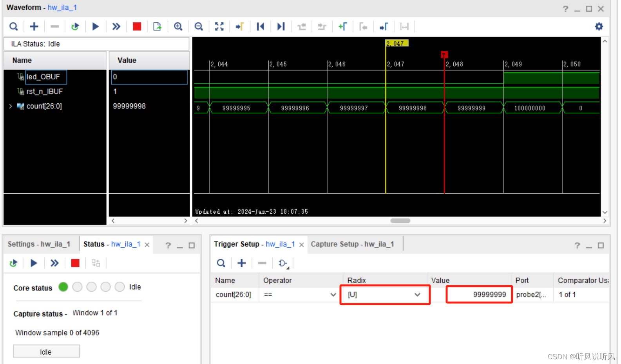621x364 pixels.
Task: Go to time zero icon
Action: pos(260,27)
